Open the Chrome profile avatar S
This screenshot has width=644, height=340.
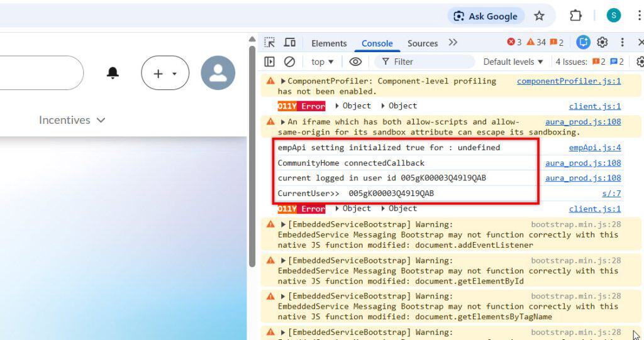coord(614,16)
